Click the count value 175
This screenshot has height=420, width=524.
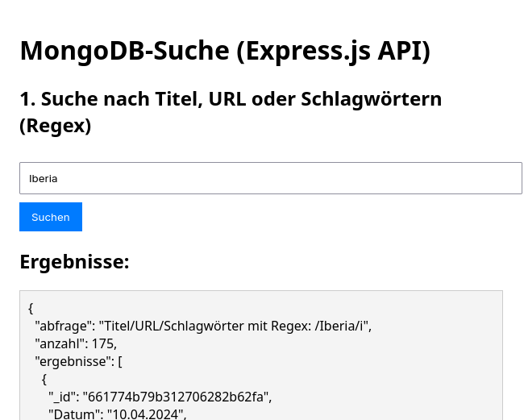pos(103,343)
